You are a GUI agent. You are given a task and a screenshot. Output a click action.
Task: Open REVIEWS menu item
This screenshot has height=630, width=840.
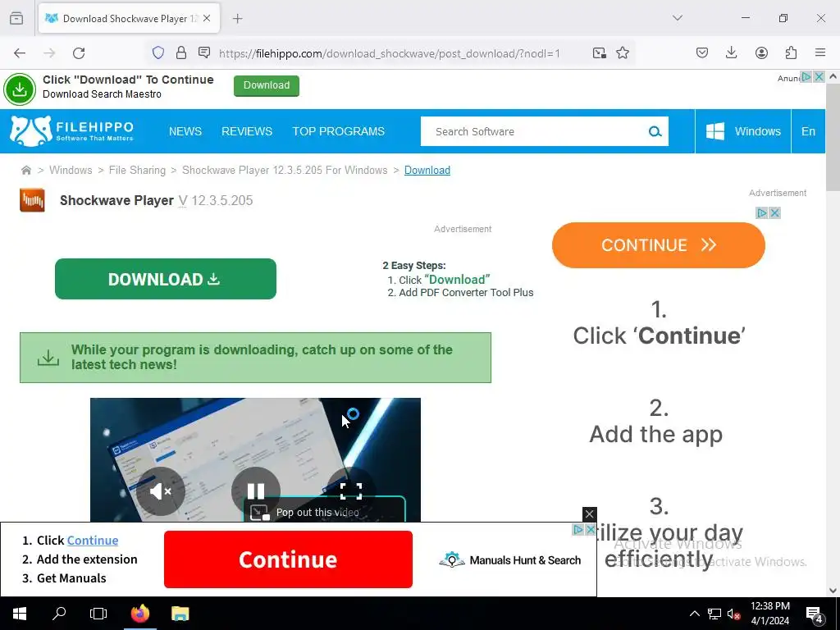tap(247, 131)
